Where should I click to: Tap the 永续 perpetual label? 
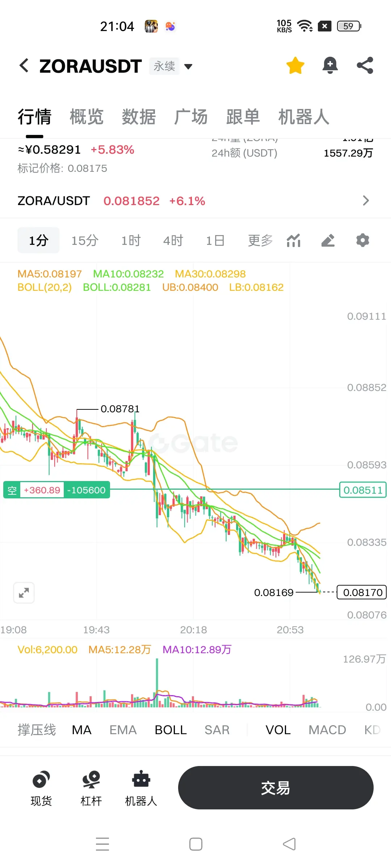pos(164,66)
